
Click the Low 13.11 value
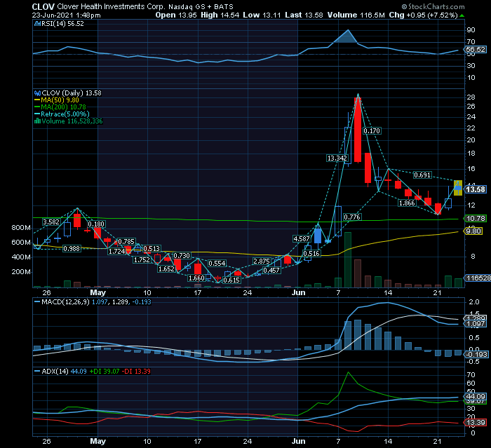262,15
